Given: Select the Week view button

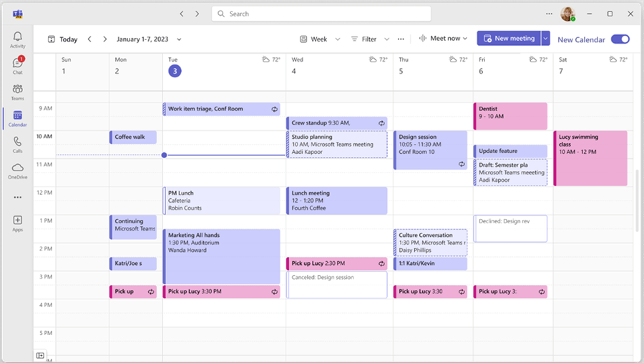Looking at the screenshot, I should 314,39.
